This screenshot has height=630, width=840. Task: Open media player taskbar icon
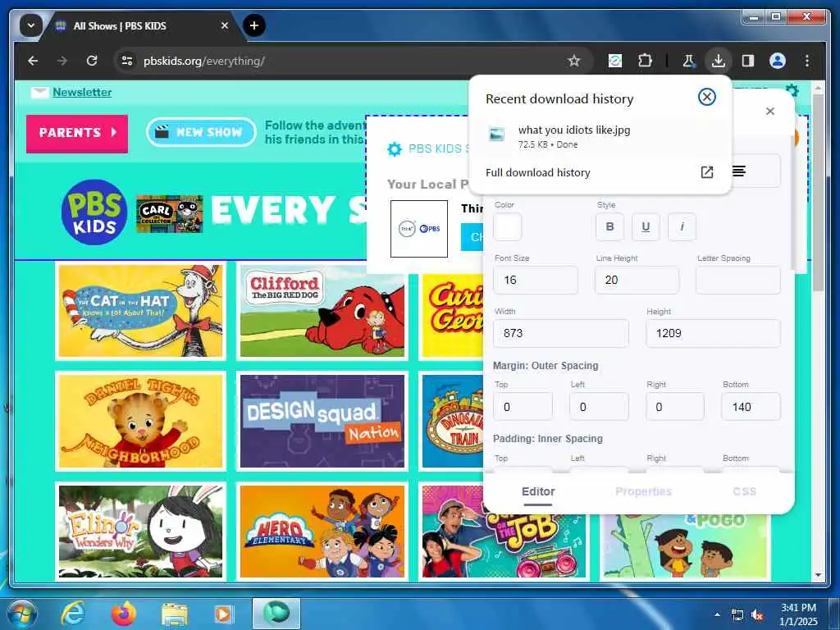tap(223, 614)
